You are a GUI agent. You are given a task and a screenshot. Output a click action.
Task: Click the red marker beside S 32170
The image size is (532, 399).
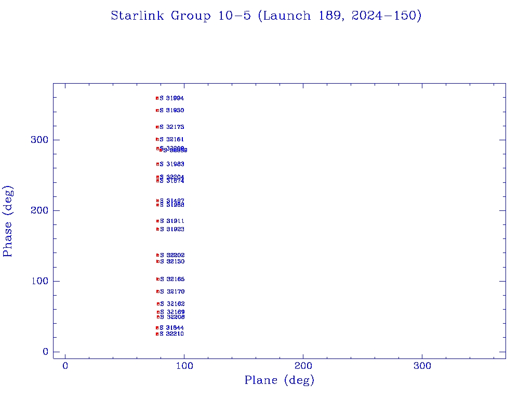157,291
